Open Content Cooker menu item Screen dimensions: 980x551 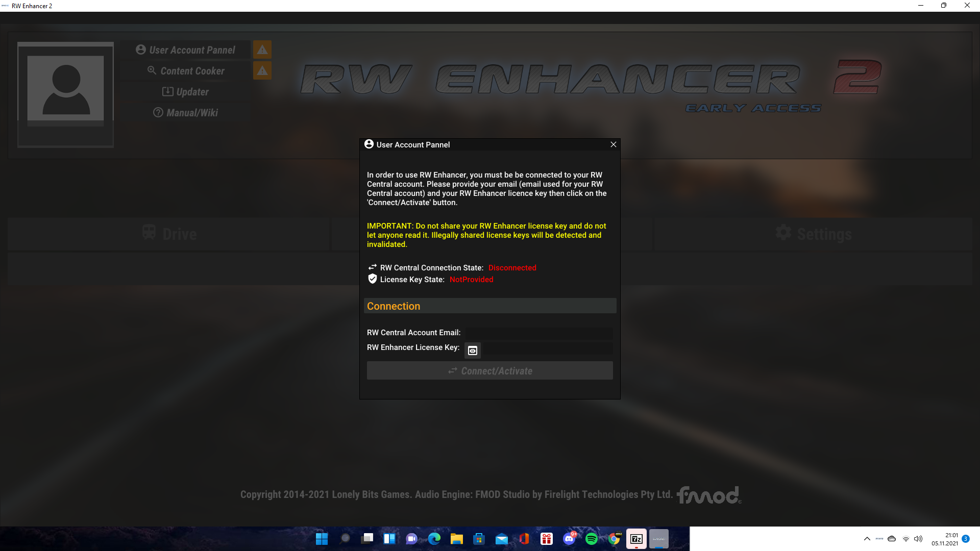click(186, 71)
